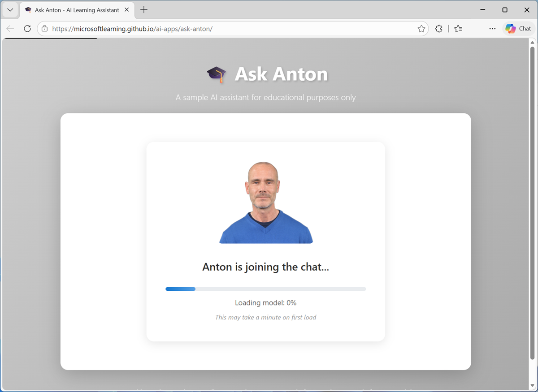Image resolution: width=538 pixels, height=392 pixels.
Task: Click the 'This may take a minute' notice
Action: click(265, 317)
